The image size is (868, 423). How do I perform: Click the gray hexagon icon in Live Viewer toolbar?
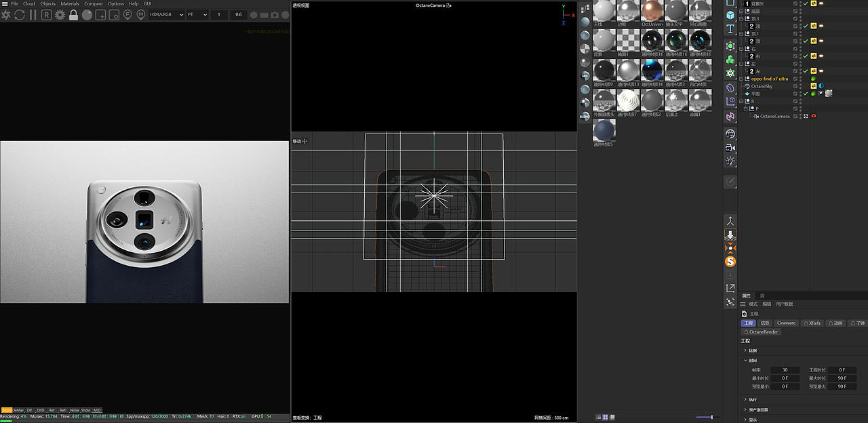[x=254, y=15]
